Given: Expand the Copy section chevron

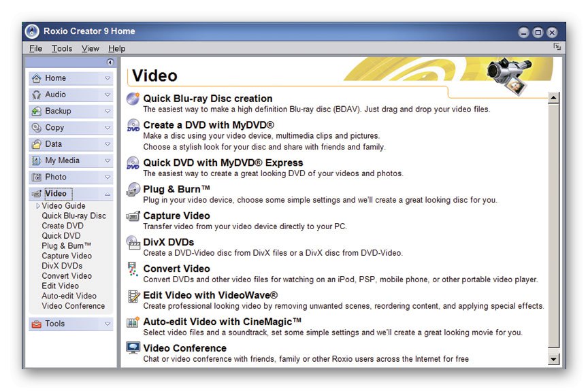Looking at the screenshot, I should point(108,128).
